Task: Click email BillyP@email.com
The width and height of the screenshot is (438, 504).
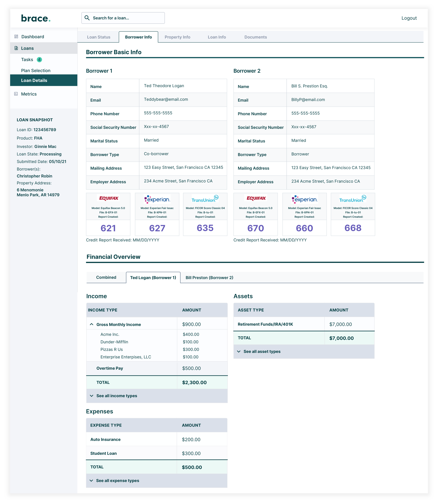Action: [308, 100]
